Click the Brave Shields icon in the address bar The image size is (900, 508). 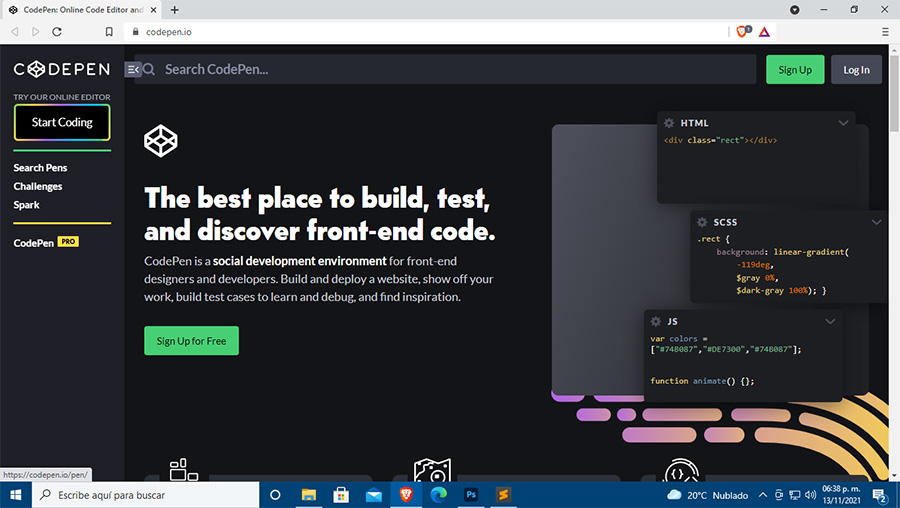click(x=743, y=32)
